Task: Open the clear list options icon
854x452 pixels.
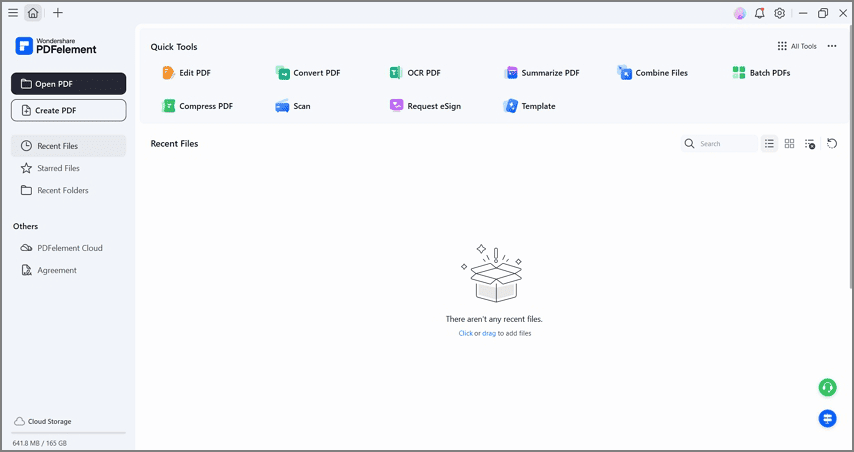Action: (810, 144)
